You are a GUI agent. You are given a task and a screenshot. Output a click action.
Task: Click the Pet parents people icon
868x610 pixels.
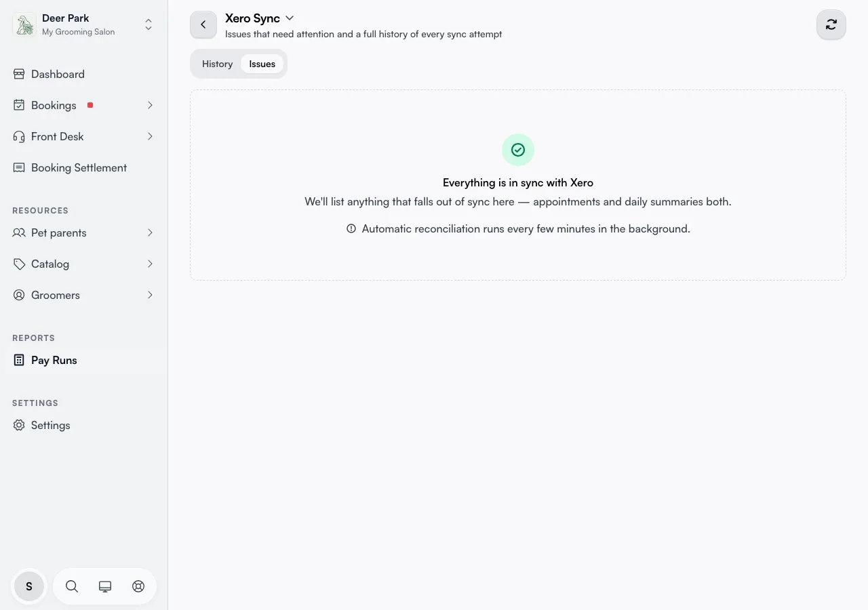(x=19, y=232)
